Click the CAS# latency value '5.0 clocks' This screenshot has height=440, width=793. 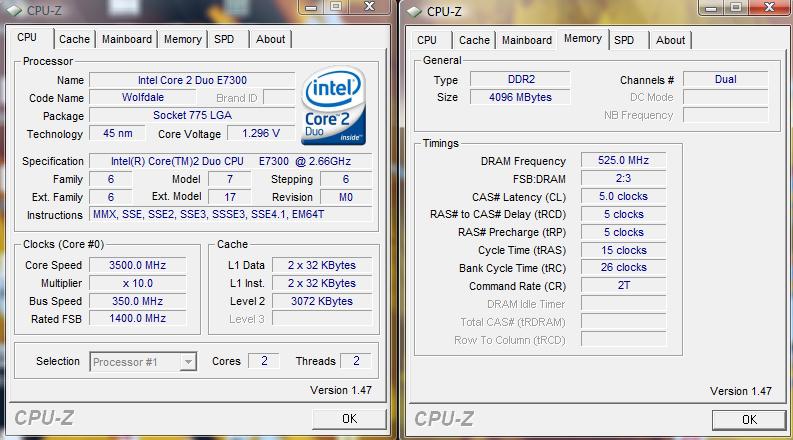click(x=624, y=196)
